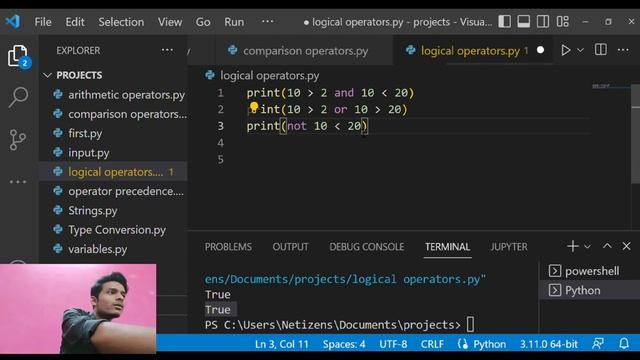
Task: Toggle primary side bar layout icon
Action: click(504, 21)
